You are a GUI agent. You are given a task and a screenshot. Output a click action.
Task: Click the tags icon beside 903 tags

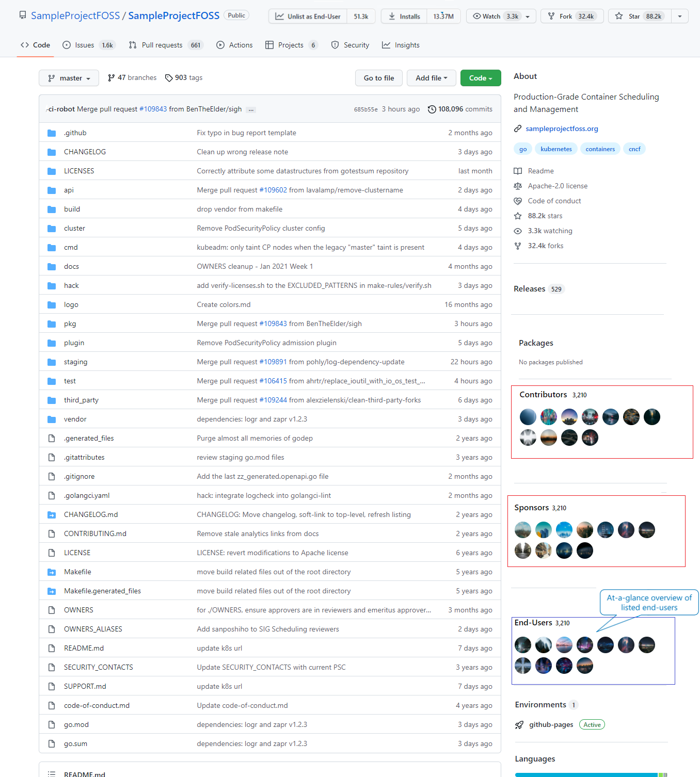[169, 78]
